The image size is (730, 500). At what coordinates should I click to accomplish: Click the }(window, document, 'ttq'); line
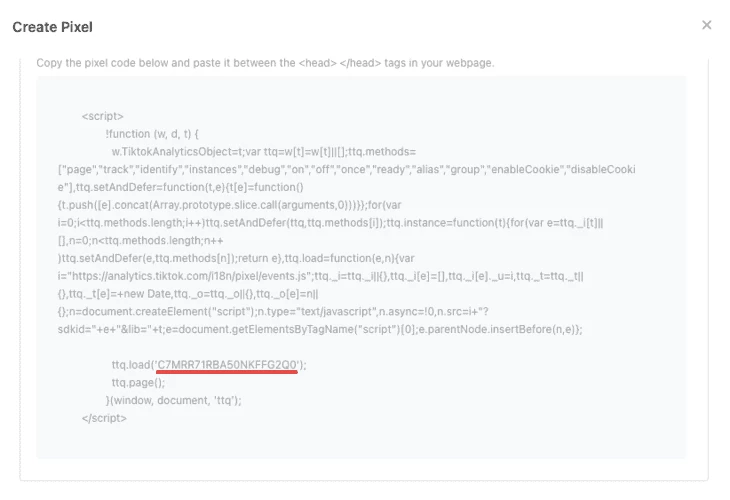pos(174,400)
